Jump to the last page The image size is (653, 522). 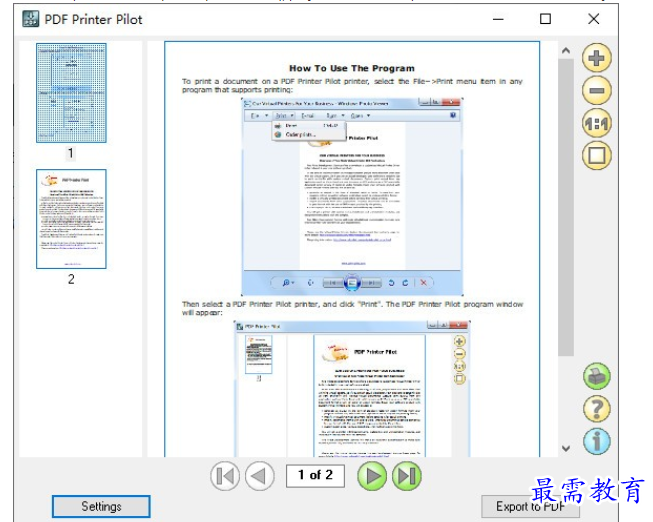click(406, 476)
